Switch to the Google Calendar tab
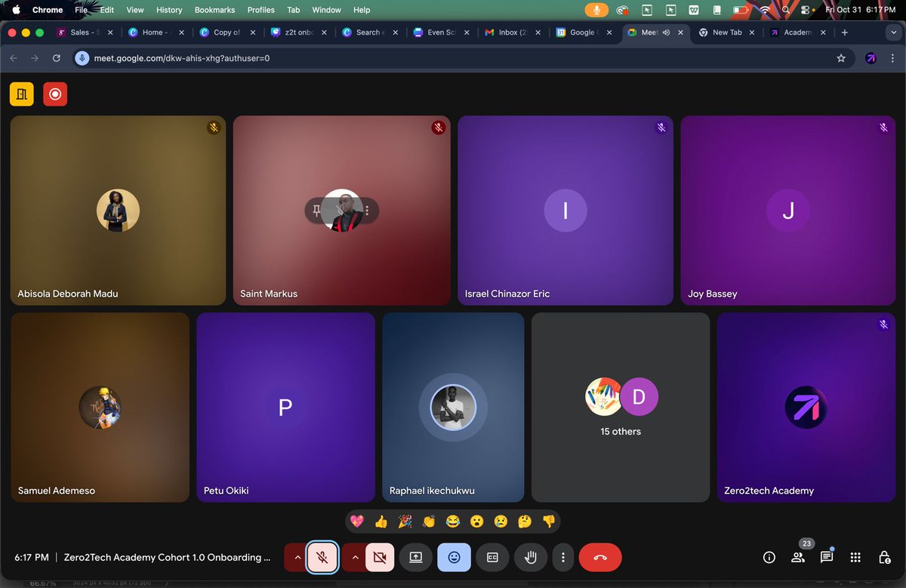This screenshot has width=906, height=588. coord(582,32)
